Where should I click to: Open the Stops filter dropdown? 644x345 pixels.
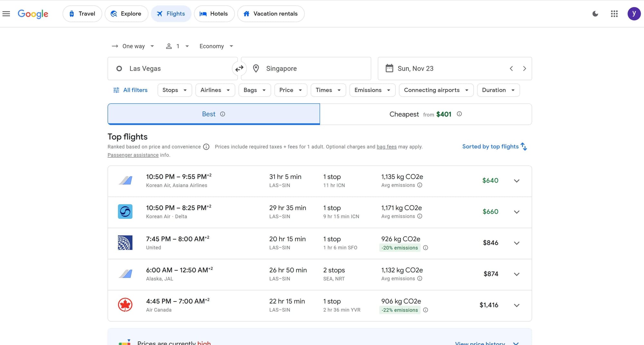175,90
